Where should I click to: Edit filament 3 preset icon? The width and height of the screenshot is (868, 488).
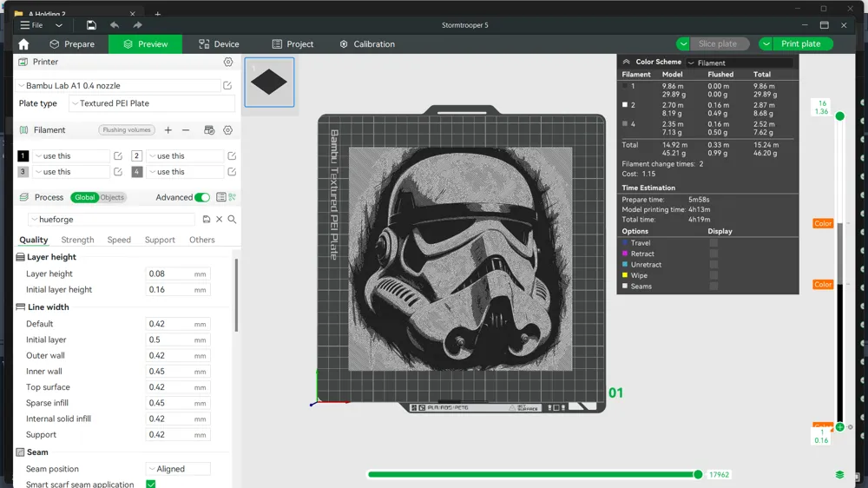(118, 172)
